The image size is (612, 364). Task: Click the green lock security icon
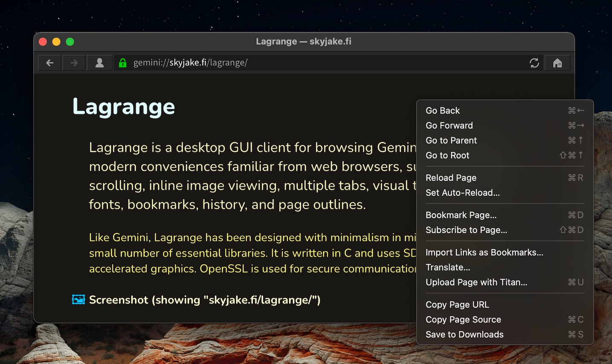pyautogui.click(x=123, y=63)
